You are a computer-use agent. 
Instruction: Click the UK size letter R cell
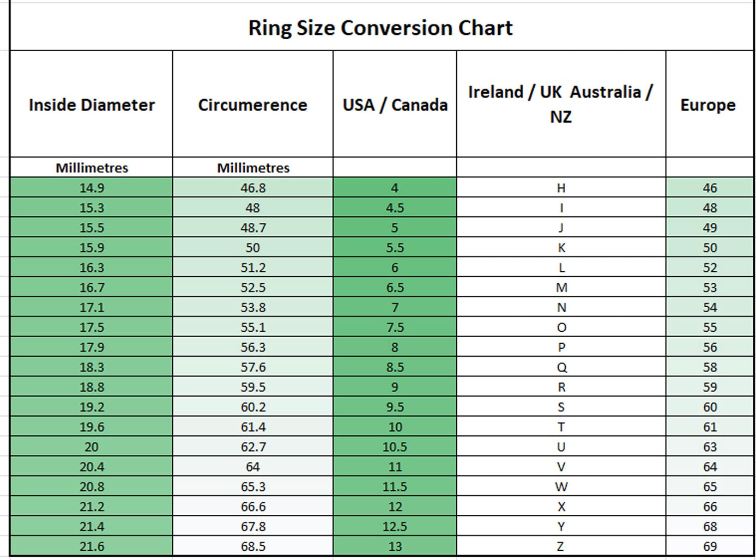coord(561,387)
